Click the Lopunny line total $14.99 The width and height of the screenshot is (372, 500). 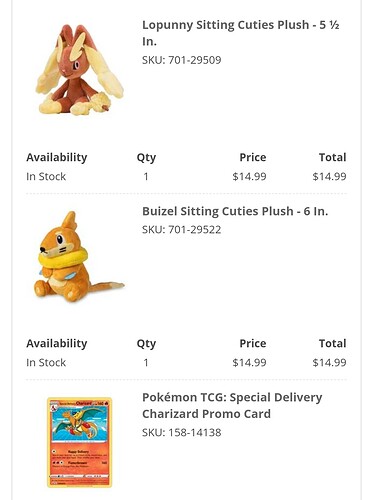pos(329,176)
